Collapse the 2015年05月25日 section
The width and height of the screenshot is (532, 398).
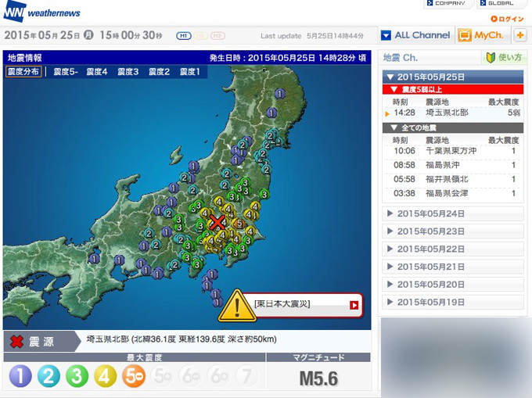pyautogui.click(x=452, y=77)
